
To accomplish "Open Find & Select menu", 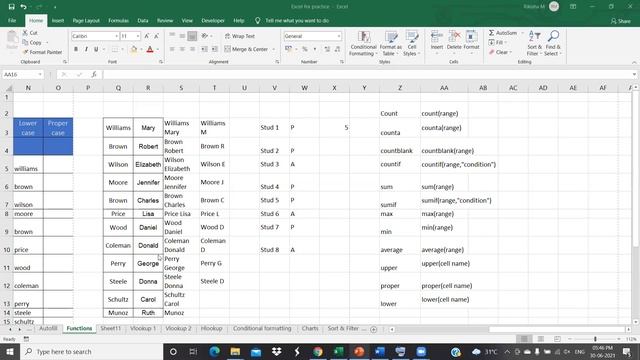I will tap(553, 43).
